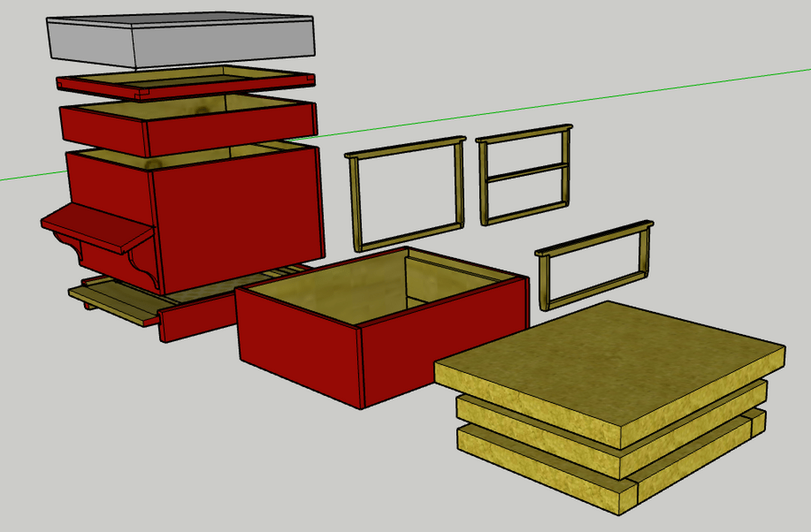Select the top yellow slab of the stack

coord(611,374)
